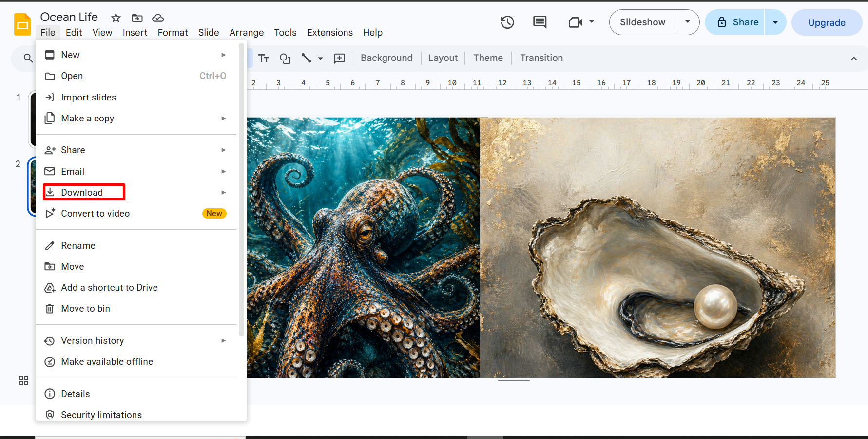Screen dimensions: 868x439
Task: Select the oyster pearl image on slide
Action: click(658, 247)
